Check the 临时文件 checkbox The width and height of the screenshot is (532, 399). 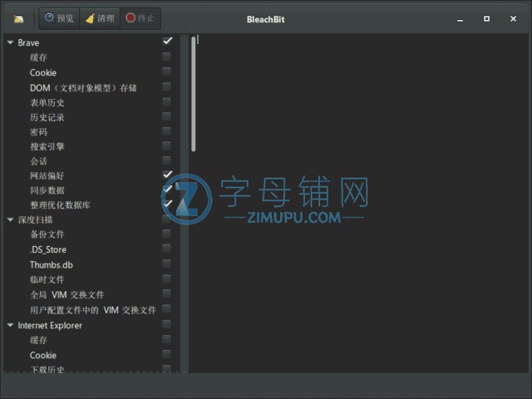pos(166,278)
